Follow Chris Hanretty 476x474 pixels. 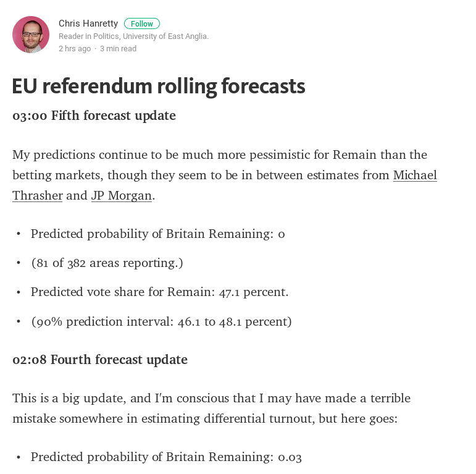142,23
